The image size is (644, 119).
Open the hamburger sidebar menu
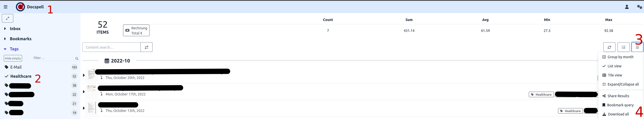[6, 7]
